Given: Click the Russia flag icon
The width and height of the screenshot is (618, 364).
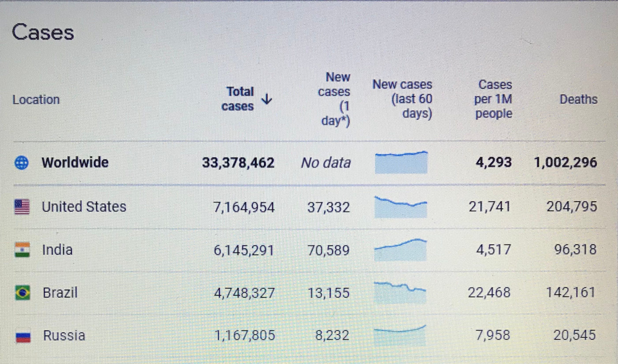Looking at the screenshot, I should (23, 337).
